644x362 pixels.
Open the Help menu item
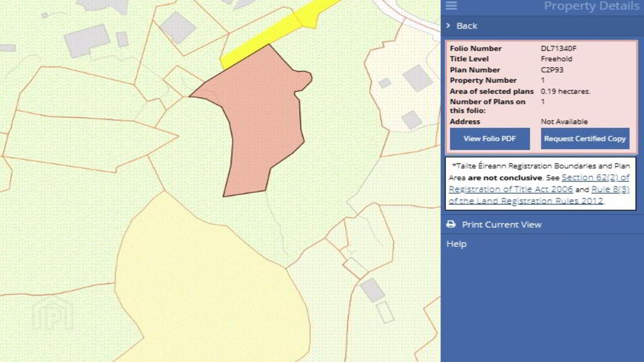point(457,244)
